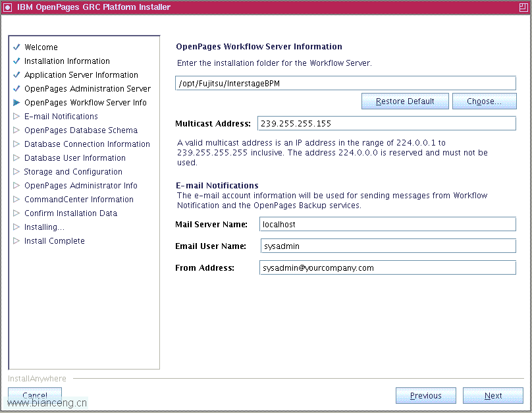Click arrow icon beside E-mail Notifications step
Screen dimensions: 532x413
click(x=16, y=116)
